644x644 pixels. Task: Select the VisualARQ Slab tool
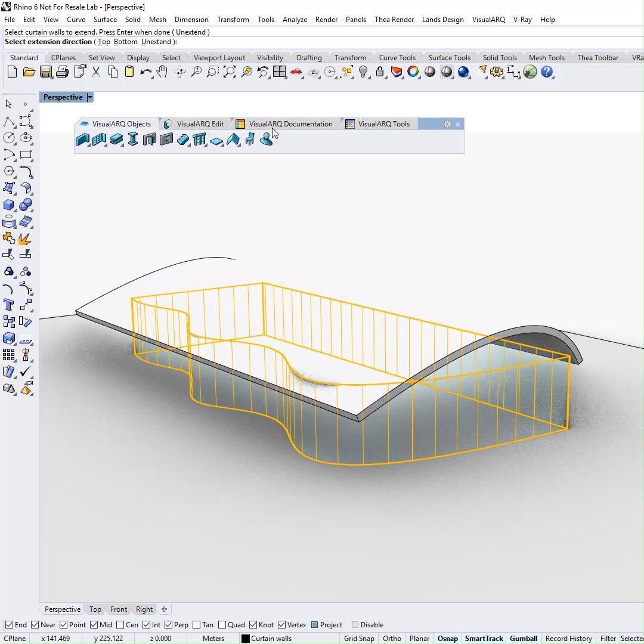(216, 141)
